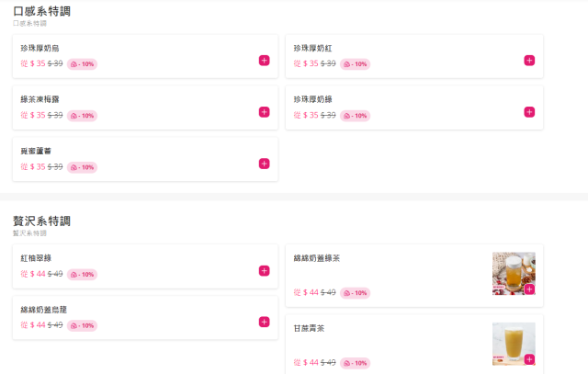588x374 pixels.
Task: Add 甘蔗青茶 with the plus on its photo
Action: point(529,359)
